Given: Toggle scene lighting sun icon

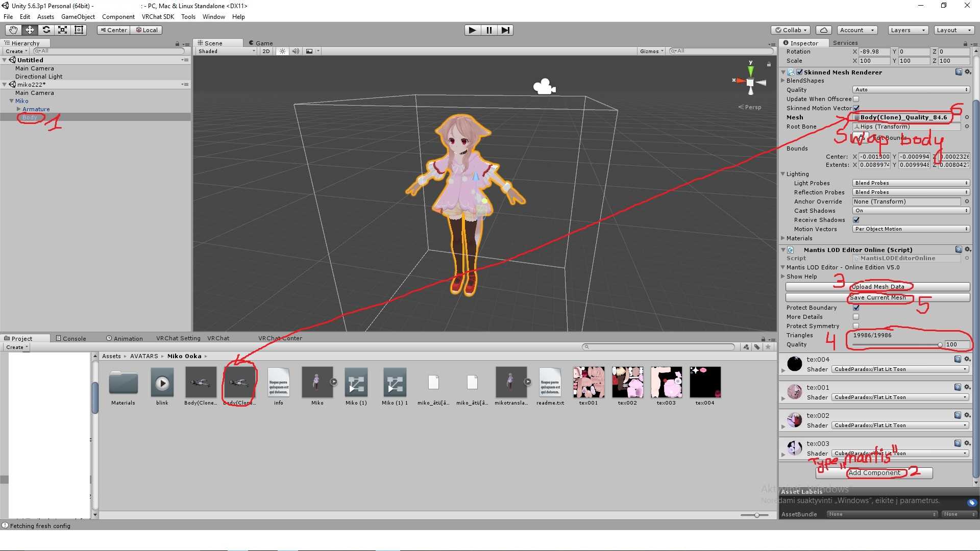Looking at the screenshot, I should click(282, 51).
